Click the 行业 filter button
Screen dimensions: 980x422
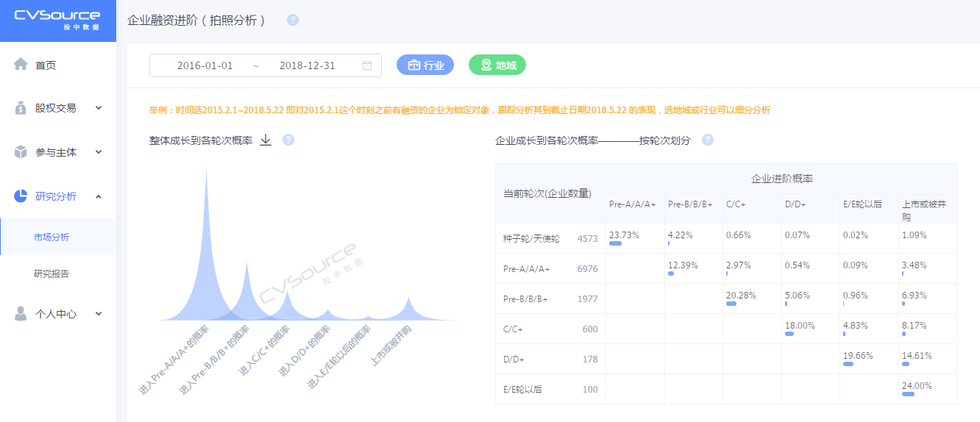[x=425, y=65]
